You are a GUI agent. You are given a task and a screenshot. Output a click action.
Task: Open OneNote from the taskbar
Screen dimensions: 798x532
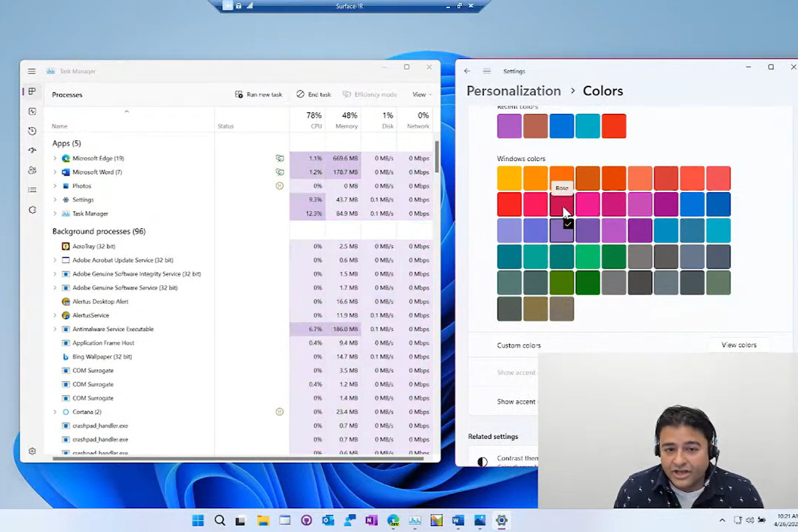[371, 520]
